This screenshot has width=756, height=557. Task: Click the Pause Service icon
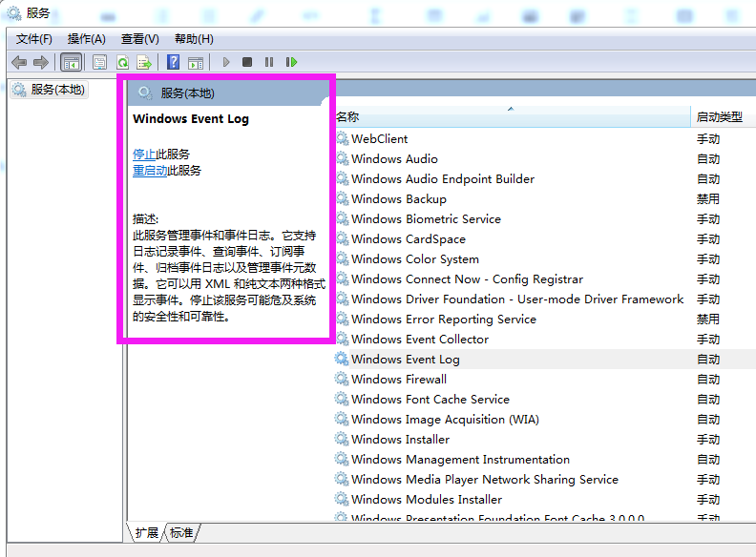click(x=269, y=62)
